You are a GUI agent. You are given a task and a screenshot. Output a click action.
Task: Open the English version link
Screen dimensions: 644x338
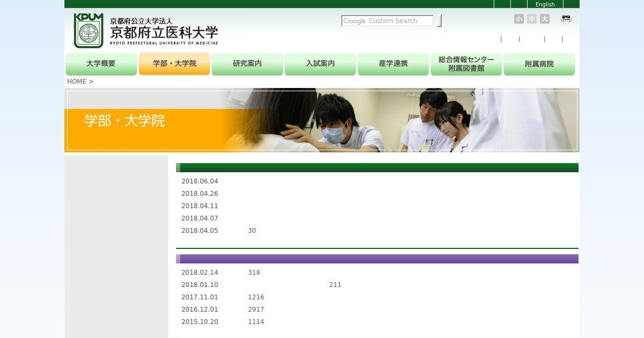(545, 4)
